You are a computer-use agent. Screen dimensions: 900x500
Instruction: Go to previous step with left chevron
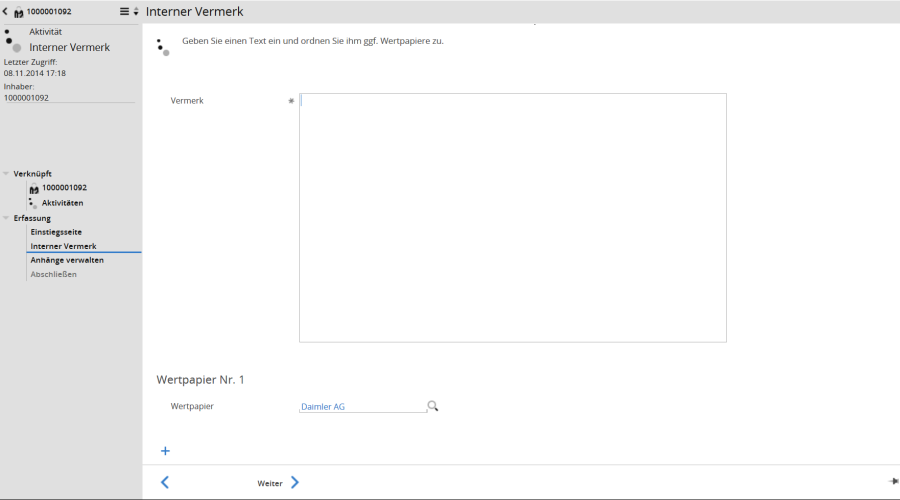[165, 482]
